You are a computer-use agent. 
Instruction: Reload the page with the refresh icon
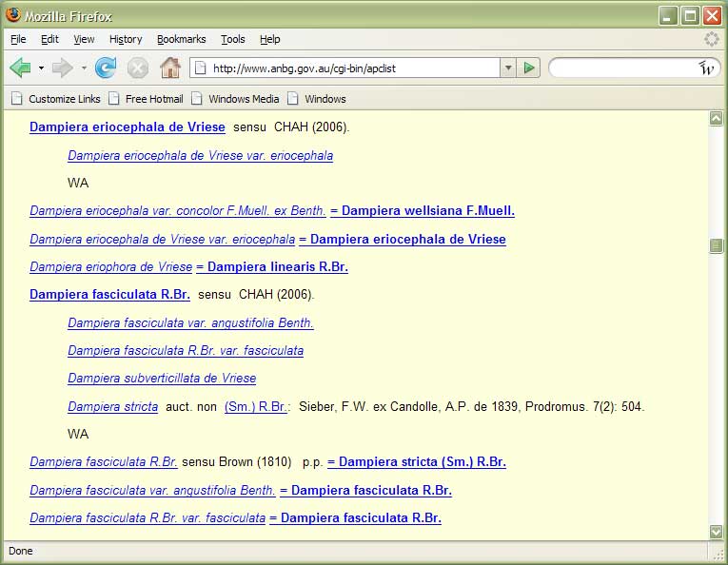click(106, 68)
